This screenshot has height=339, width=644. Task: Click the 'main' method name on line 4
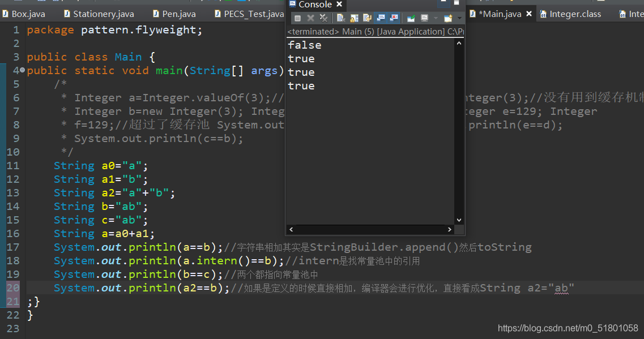pos(169,71)
